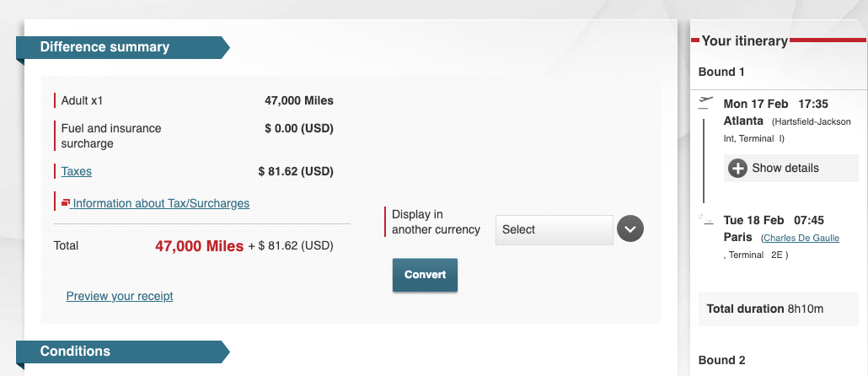Image resolution: width=868 pixels, height=376 pixels.
Task: Expand the Show details text for Bound 1
Action: click(785, 169)
